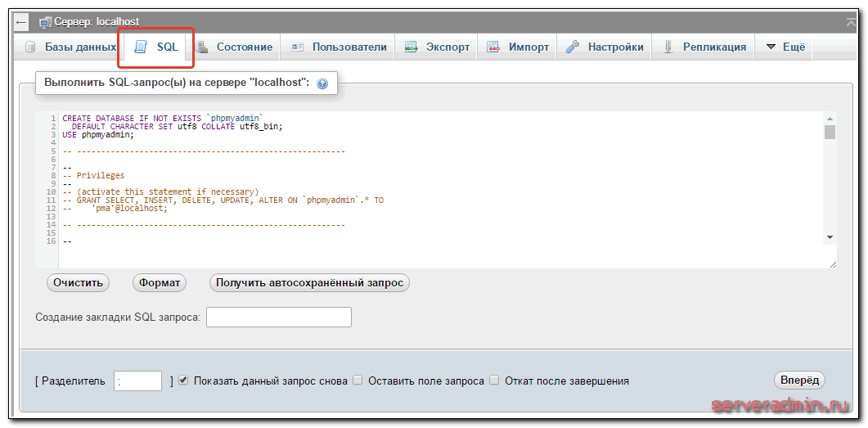Image resolution: width=868 pixels, height=428 pixels.
Task: Click the Разделитель delimiter input field
Action: (x=137, y=381)
